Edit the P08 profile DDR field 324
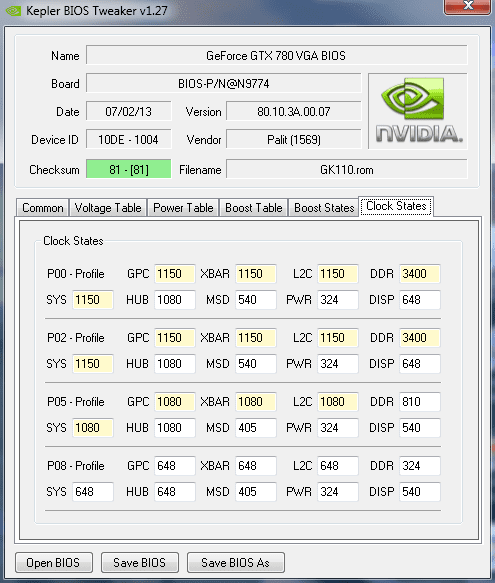Screen dimensions: 495x583 [x=420, y=466]
